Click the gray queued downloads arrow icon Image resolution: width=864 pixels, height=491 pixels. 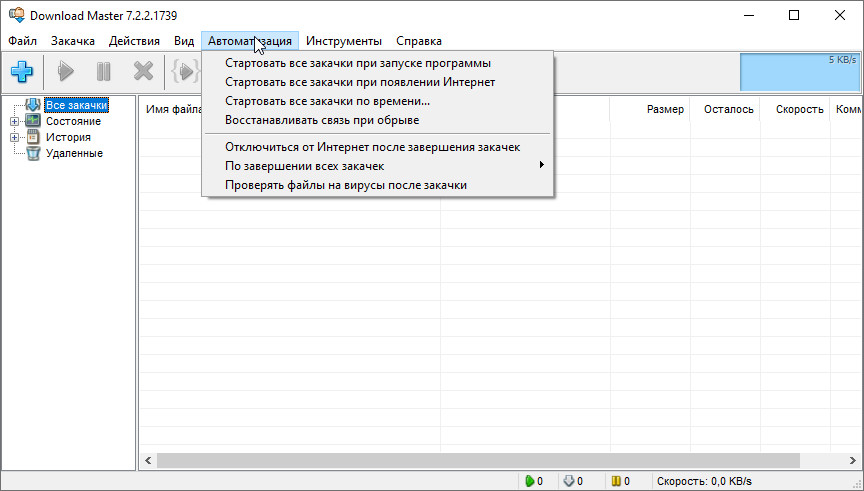tap(568, 481)
